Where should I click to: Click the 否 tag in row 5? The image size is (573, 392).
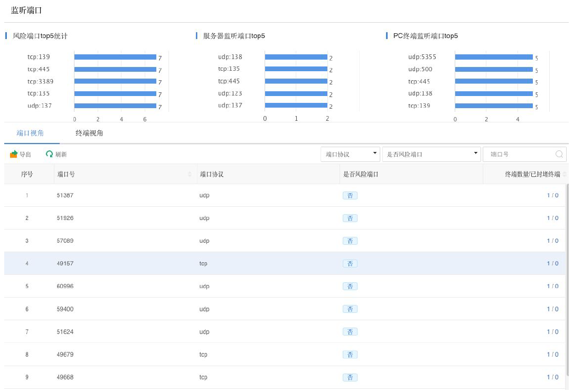(350, 286)
